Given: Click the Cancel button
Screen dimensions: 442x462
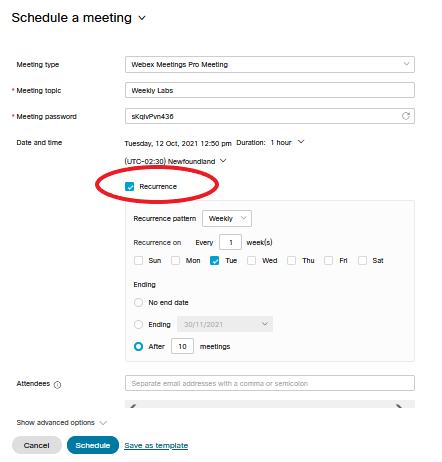Looking at the screenshot, I should 37,445.
